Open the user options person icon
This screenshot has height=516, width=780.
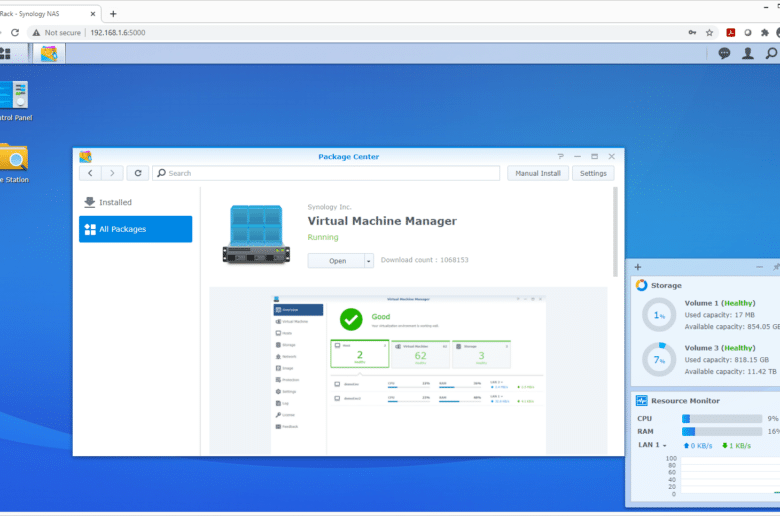(x=748, y=54)
